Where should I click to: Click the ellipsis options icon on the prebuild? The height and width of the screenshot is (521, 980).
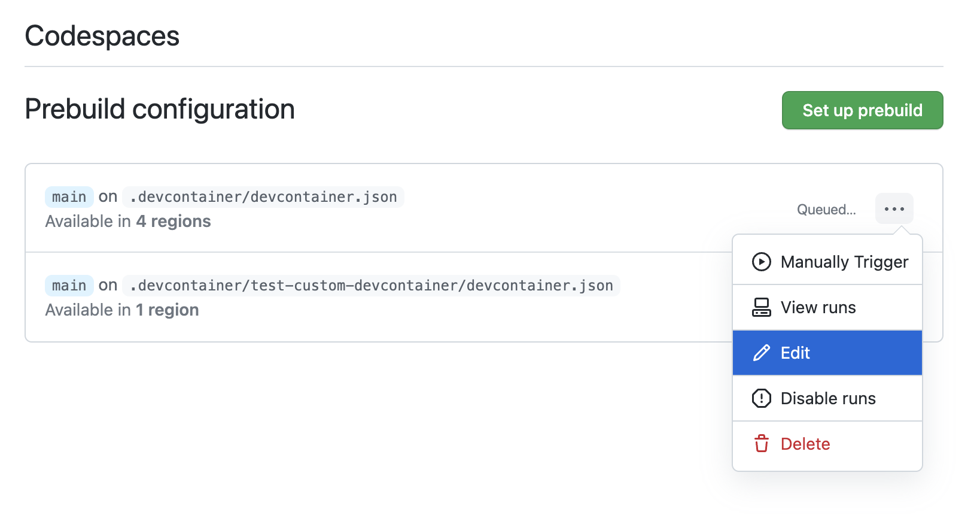894,208
